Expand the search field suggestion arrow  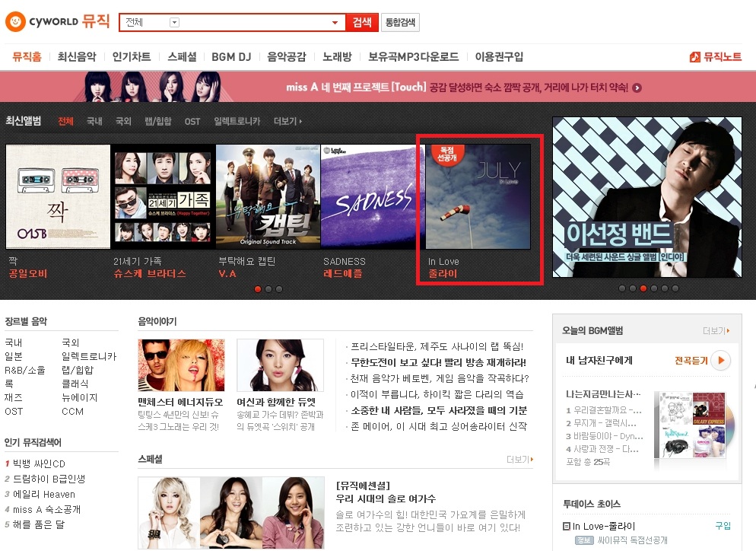pyautogui.click(x=335, y=23)
